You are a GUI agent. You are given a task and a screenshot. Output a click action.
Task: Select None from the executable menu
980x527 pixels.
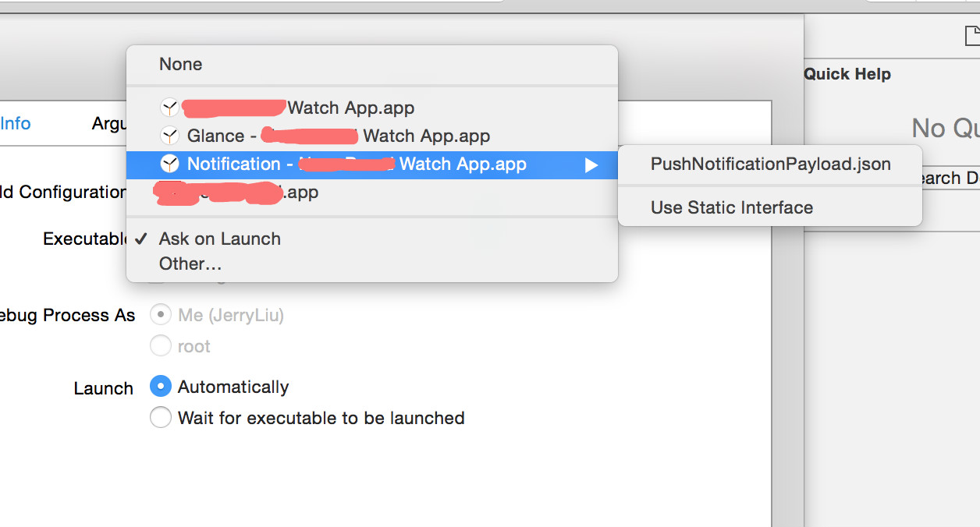(x=180, y=64)
